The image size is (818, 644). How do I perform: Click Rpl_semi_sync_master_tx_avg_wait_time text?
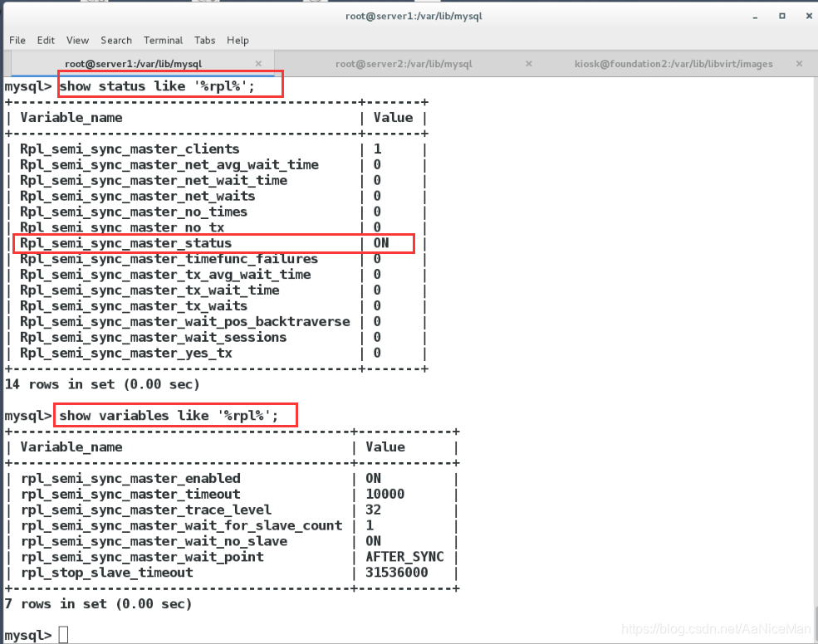click(165, 275)
